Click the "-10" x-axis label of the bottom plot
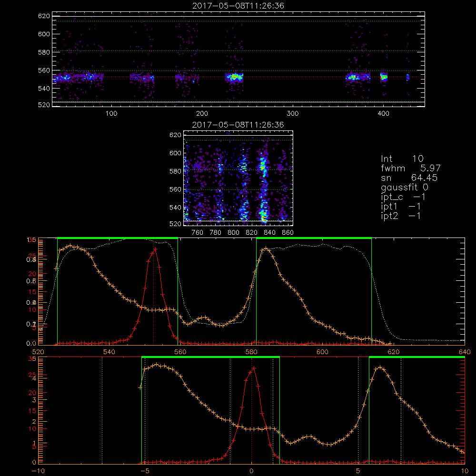The height and width of the screenshot is (476, 476). pos(38,471)
